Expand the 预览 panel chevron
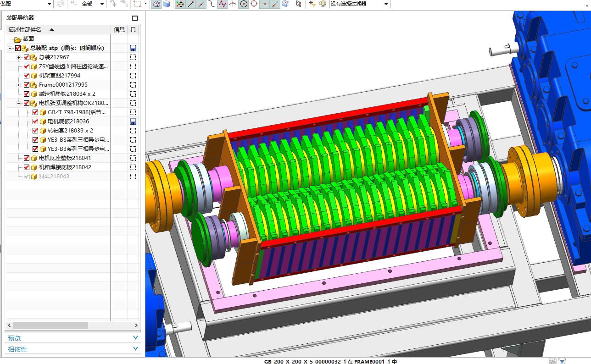The width and height of the screenshot is (591, 364). coord(135,338)
